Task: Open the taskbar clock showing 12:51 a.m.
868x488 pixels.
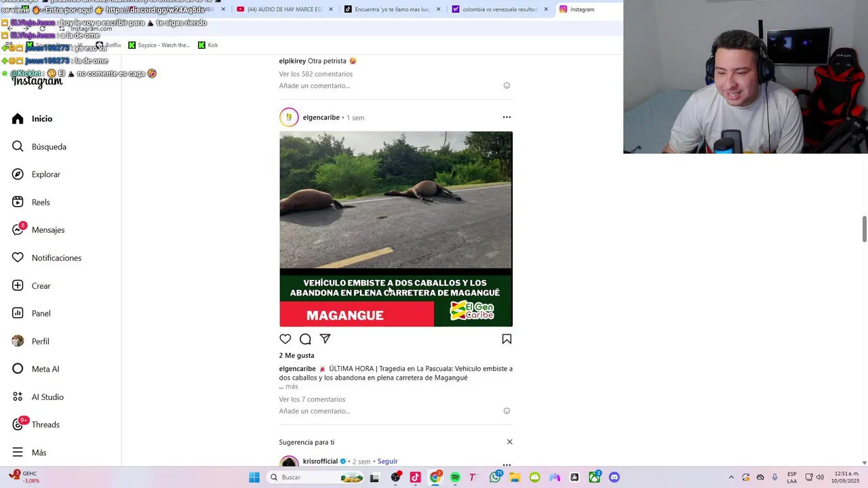Action: click(x=846, y=477)
